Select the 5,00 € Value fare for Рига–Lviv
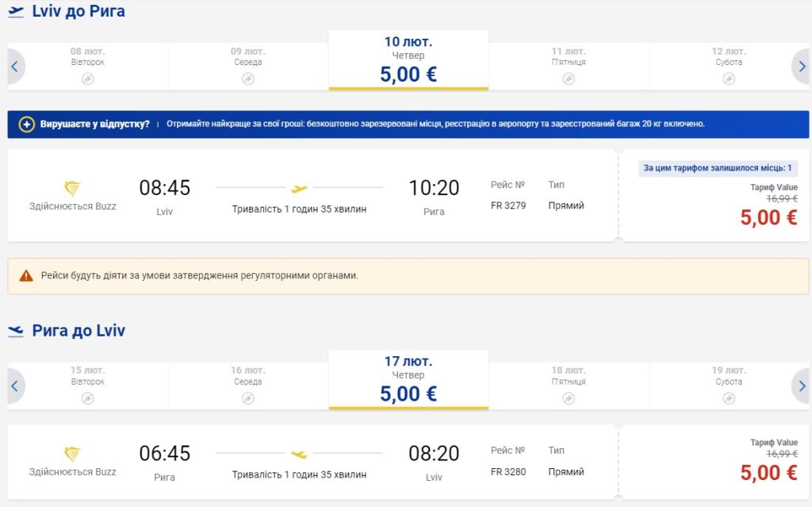This screenshot has width=812, height=507. (x=768, y=472)
